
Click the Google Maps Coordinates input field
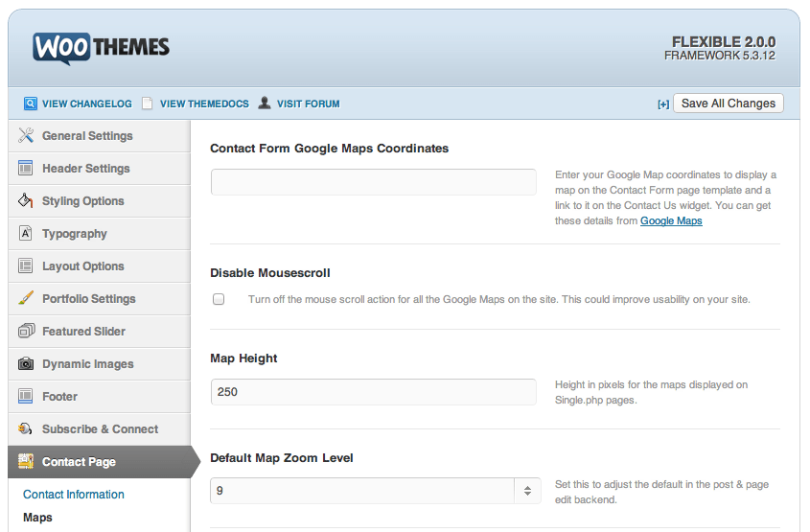[x=373, y=182]
